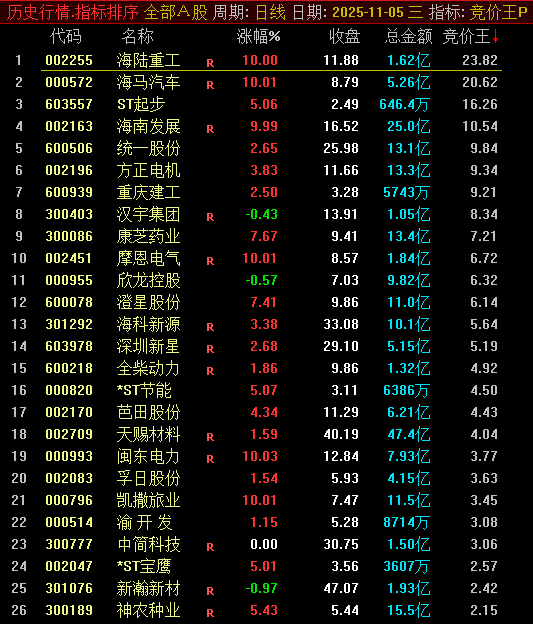Click the 总金额 column header
The image size is (533, 624).
click(x=409, y=37)
